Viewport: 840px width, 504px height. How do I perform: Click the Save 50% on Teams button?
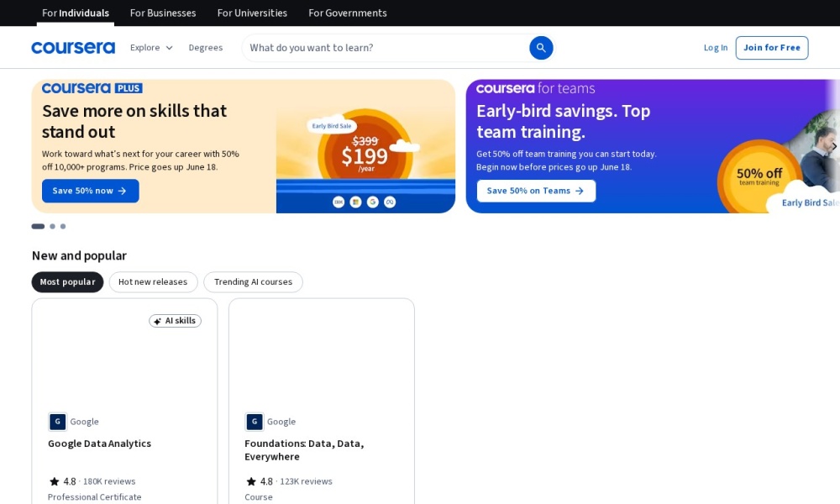pos(536,191)
